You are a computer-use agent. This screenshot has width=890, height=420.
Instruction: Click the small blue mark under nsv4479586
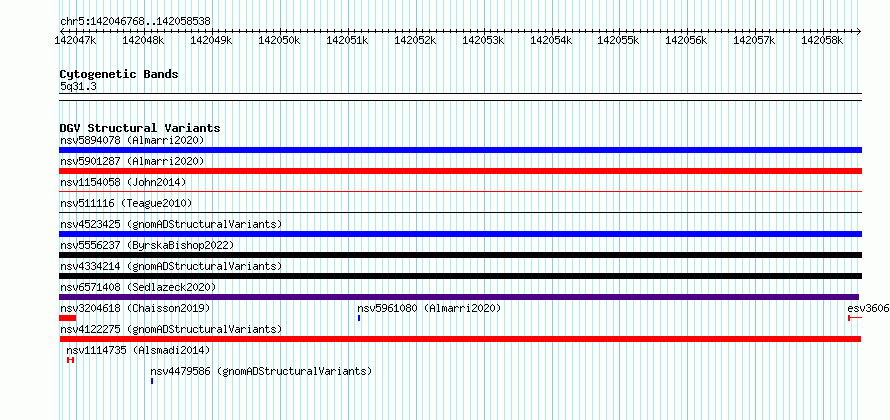(x=152, y=381)
